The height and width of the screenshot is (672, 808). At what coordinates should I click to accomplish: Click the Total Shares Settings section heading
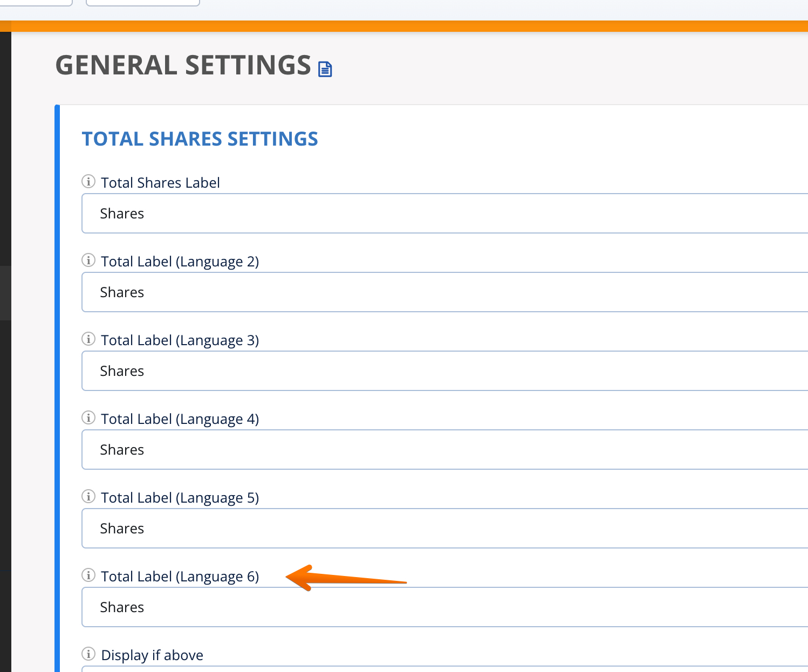(200, 139)
